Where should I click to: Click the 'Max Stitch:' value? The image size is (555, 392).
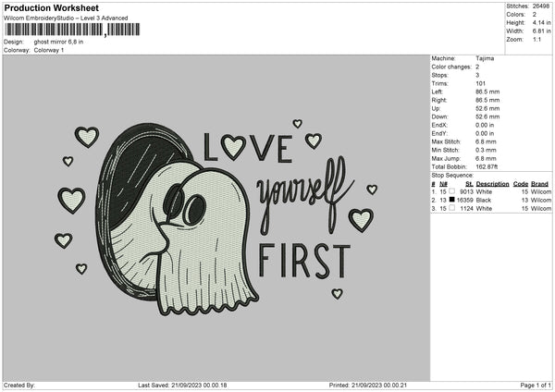tap(486, 141)
